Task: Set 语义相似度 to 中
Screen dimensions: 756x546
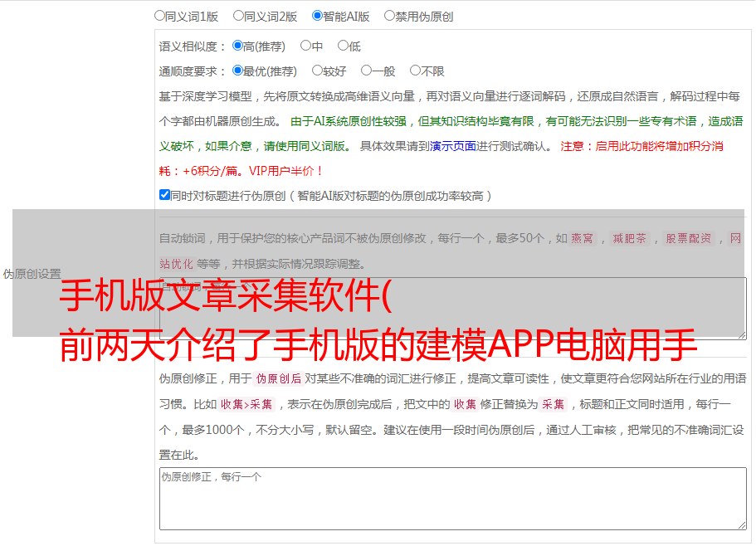Action: pyautogui.click(x=305, y=46)
